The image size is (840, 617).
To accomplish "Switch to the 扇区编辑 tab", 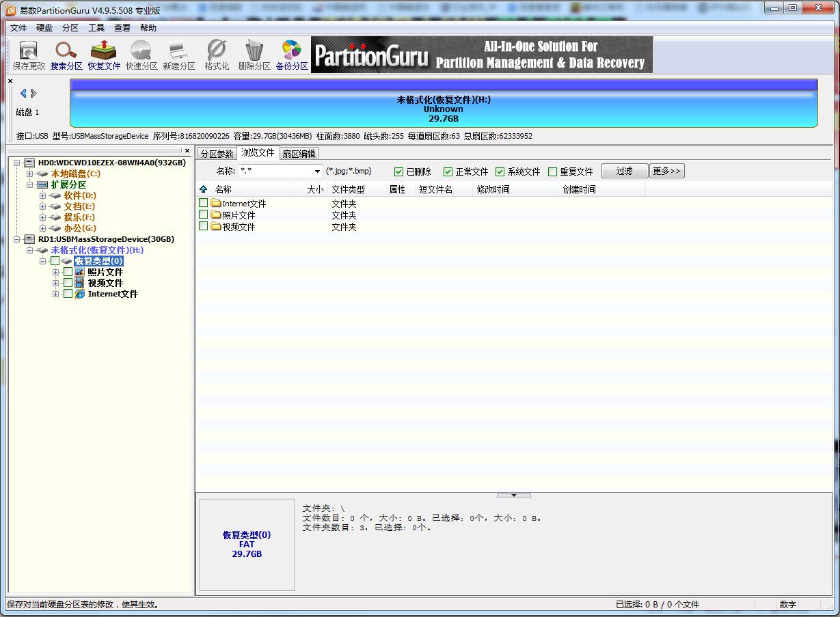I will tap(299, 153).
